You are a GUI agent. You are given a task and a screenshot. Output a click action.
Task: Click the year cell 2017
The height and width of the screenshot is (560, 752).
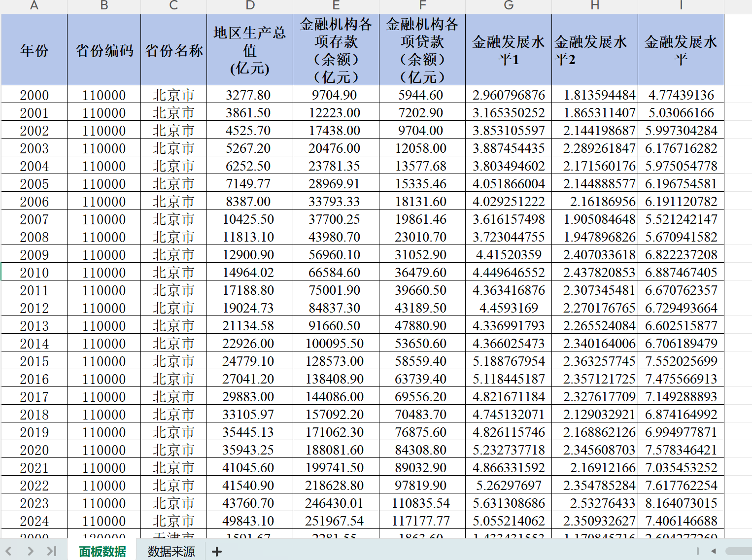click(34, 396)
